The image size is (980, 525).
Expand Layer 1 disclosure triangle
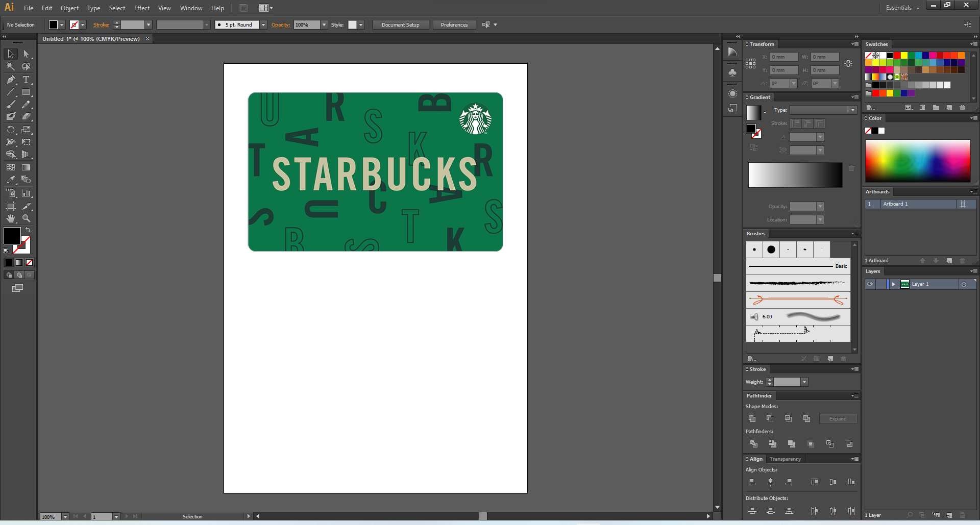coord(893,284)
